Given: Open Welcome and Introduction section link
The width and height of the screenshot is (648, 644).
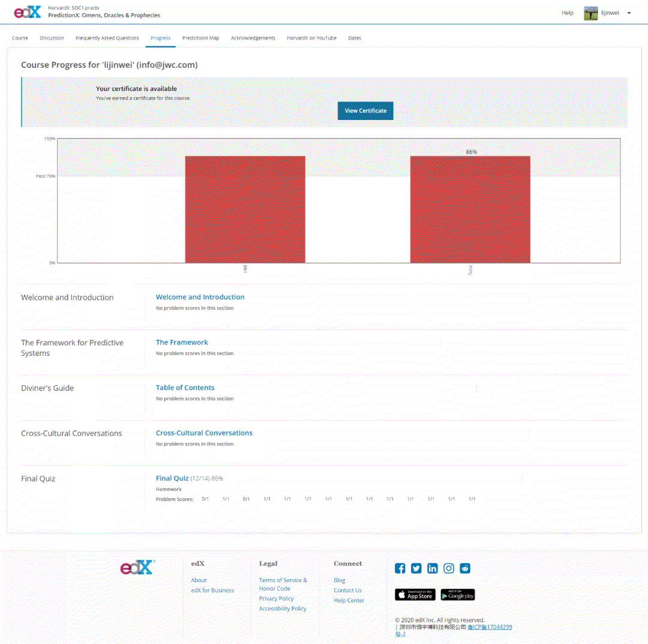Looking at the screenshot, I should coord(200,296).
